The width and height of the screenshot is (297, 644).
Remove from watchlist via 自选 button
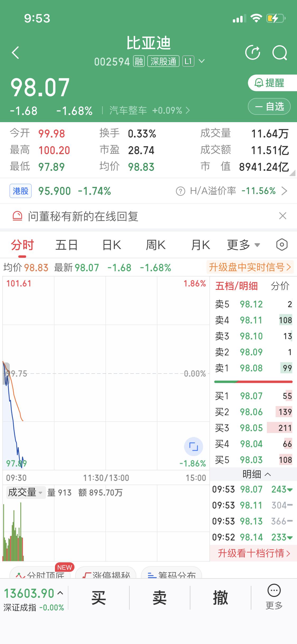tap(269, 107)
